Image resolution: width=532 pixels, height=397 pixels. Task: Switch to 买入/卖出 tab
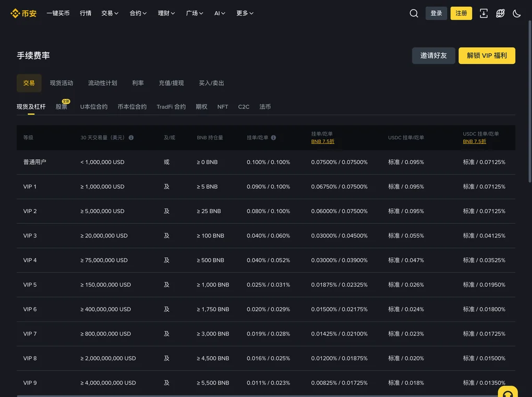(211, 83)
